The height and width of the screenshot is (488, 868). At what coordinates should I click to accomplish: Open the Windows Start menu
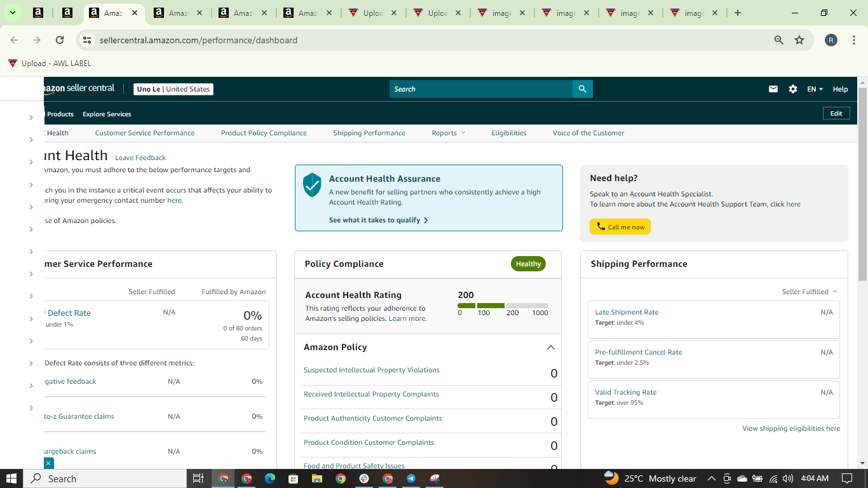click(11, 478)
